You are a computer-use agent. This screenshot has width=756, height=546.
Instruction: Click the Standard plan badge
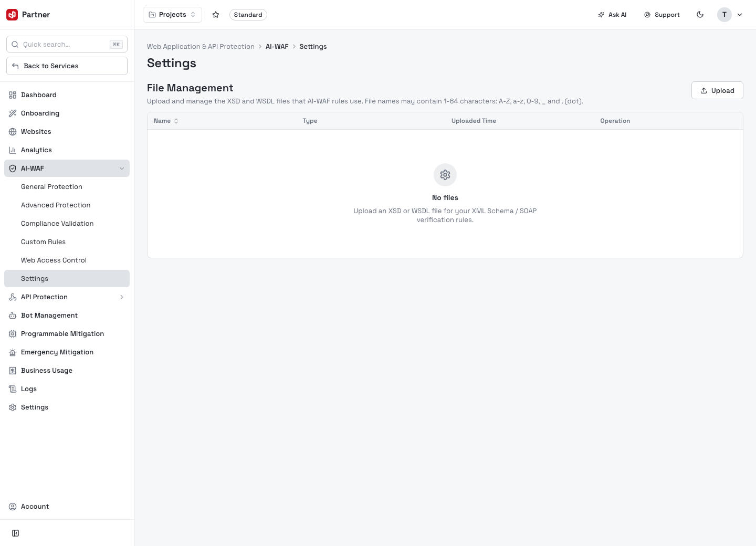[248, 15]
